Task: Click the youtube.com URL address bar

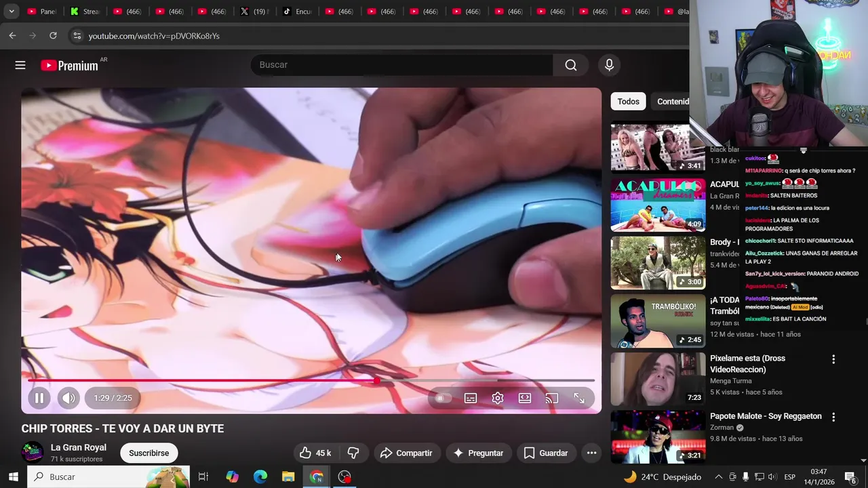Action: (154, 36)
